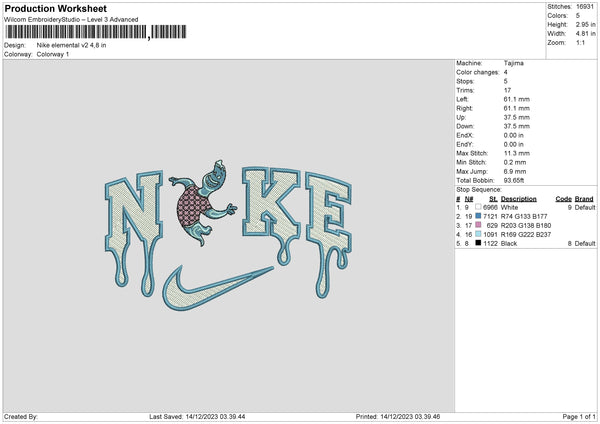This screenshot has height=424, width=600.
Task: Click the description 'R169 G222 B237'
Action: (x=526, y=235)
